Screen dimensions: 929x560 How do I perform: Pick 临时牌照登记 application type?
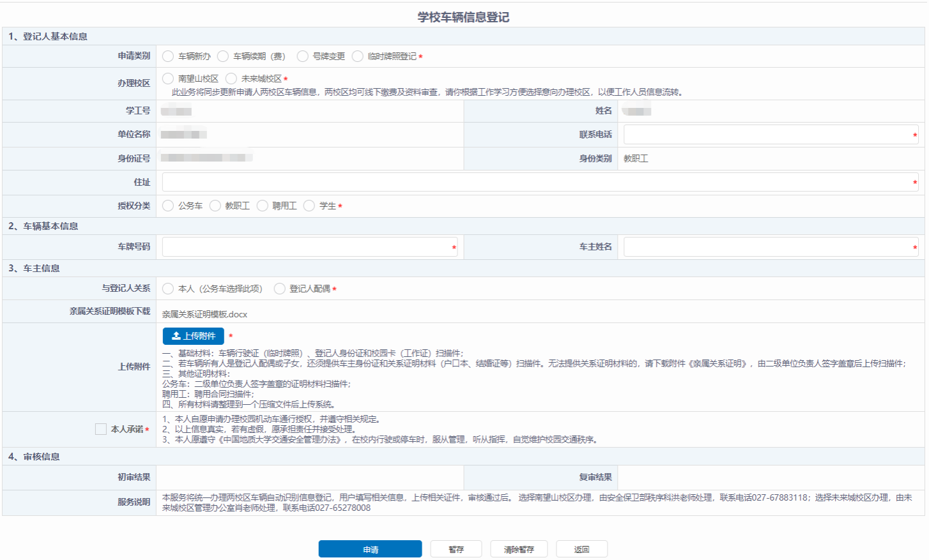(358, 56)
